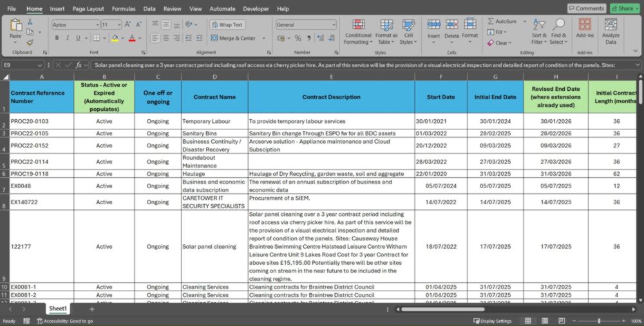The height and width of the screenshot is (326, 644).
Task: Open Cell Styles
Action: pyautogui.click(x=408, y=32)
